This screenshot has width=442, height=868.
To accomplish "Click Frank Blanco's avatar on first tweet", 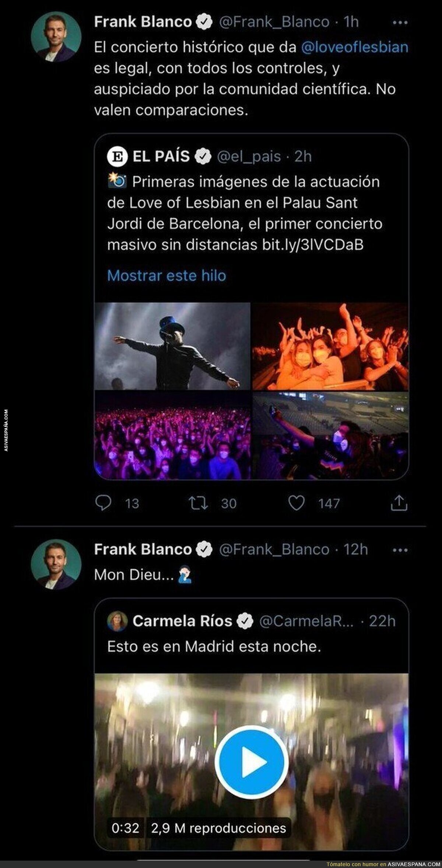I will [x=56, y=37].
